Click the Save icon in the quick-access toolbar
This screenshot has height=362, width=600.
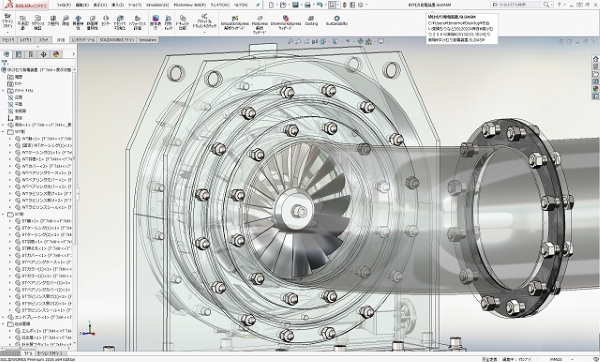tap(295, 5)
